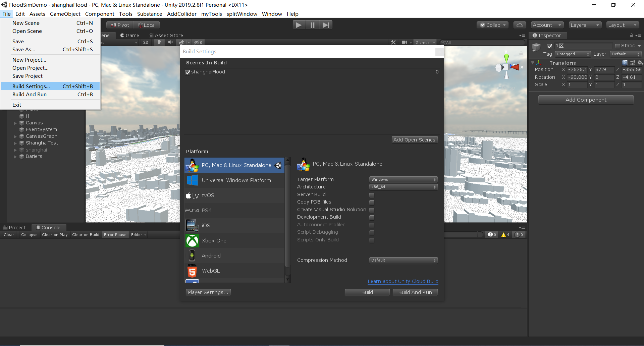The width and height of the screenshot is (644, 346).
Task: Toggle scene lighting with the bulb icon
Action: click(159, 42)
